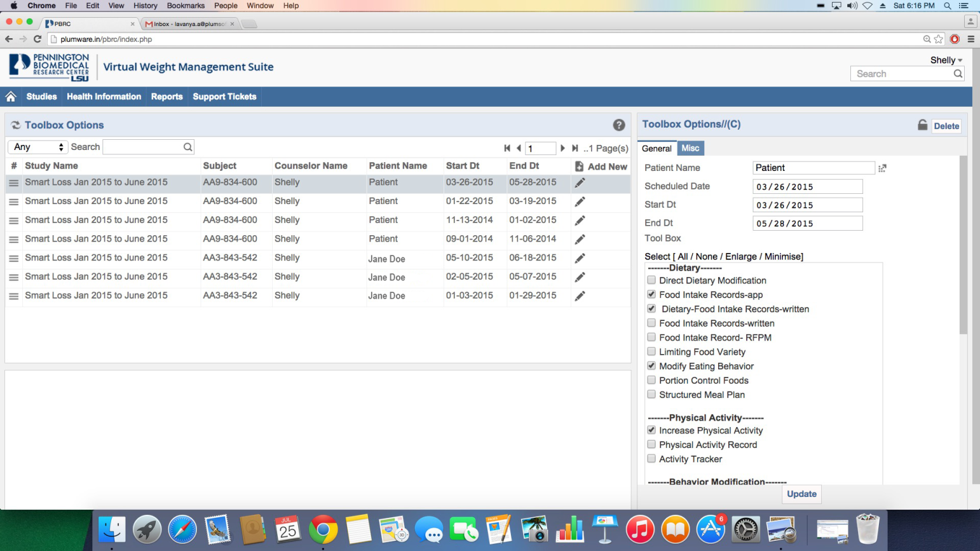Open the Any filter dropdown
The width and height of the screenshot is (980, 551).
pos(38,147)
